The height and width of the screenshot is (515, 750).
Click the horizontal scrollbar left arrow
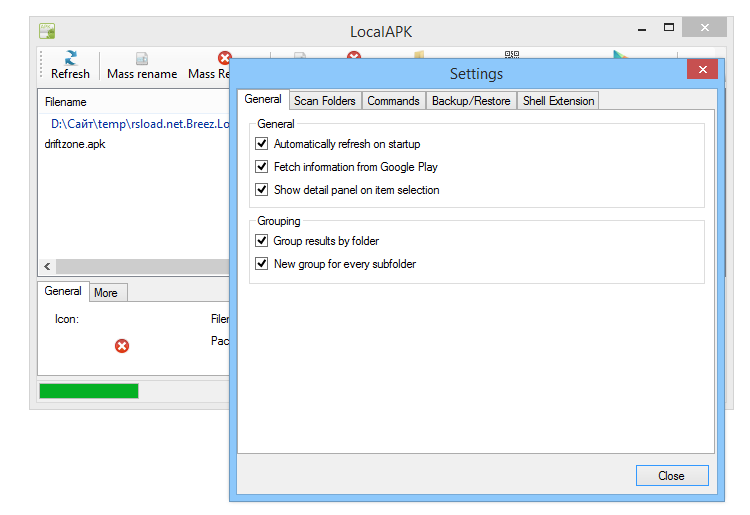pyautogui.click(x=47, y=266)
